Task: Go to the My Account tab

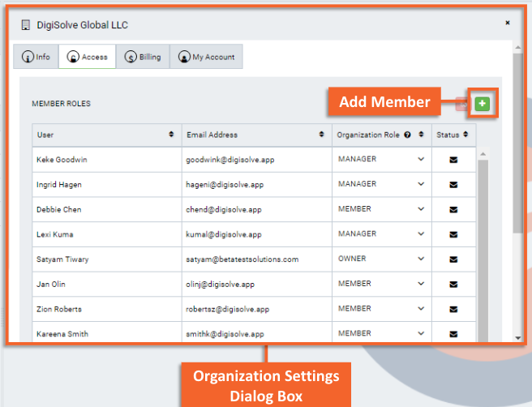Action: [x=206, y=58]
